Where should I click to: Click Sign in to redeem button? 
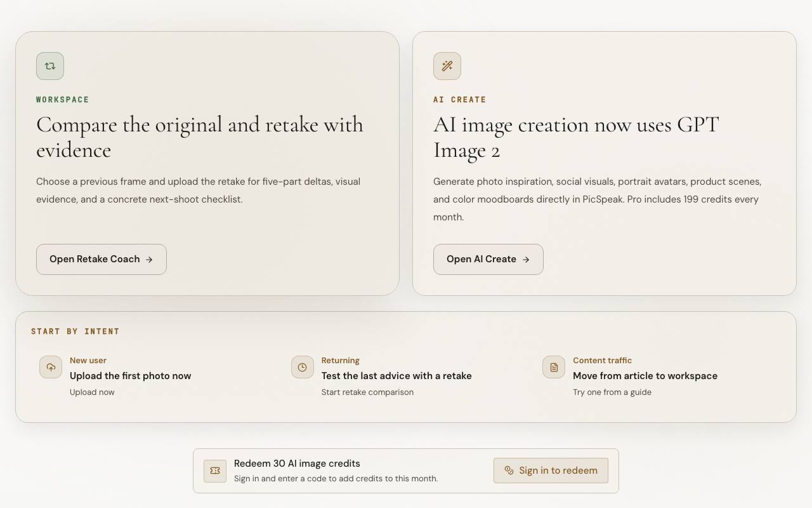(551, 471)
